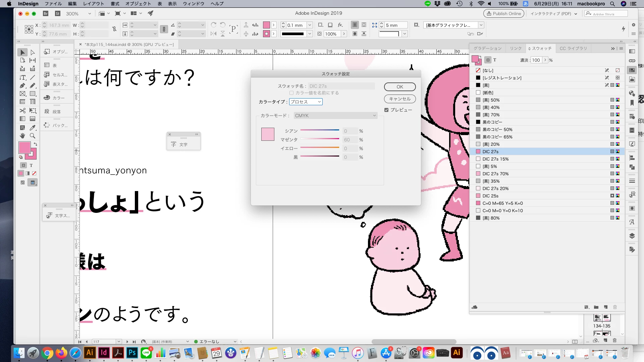
Task: Toggle カラー値を名前にする checkbox
Action: point(291,93)
